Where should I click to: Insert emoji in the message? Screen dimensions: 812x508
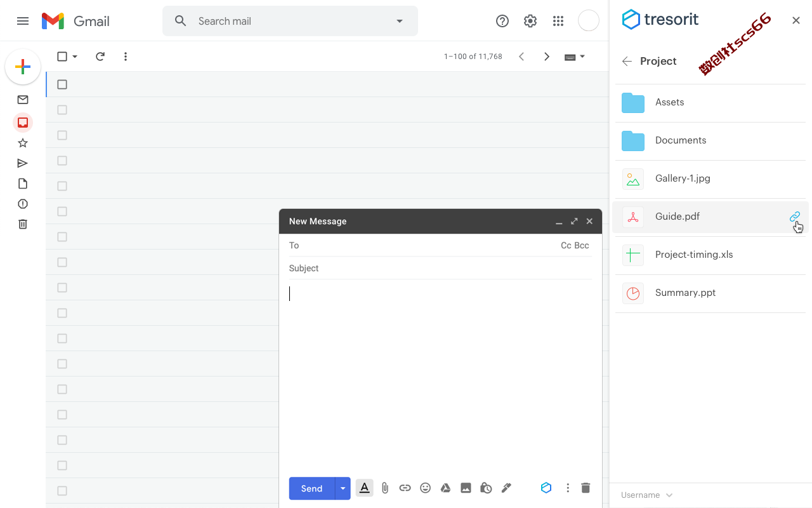tap(426, 488)
